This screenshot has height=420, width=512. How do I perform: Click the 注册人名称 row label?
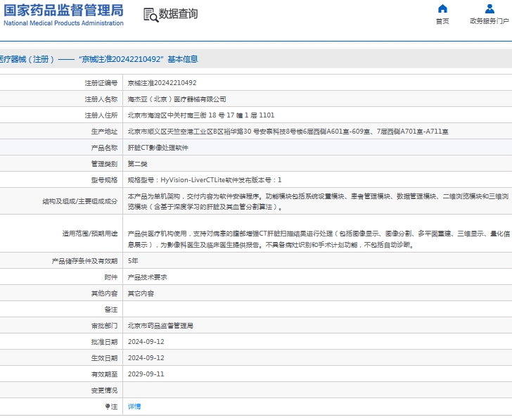[101, 99]
